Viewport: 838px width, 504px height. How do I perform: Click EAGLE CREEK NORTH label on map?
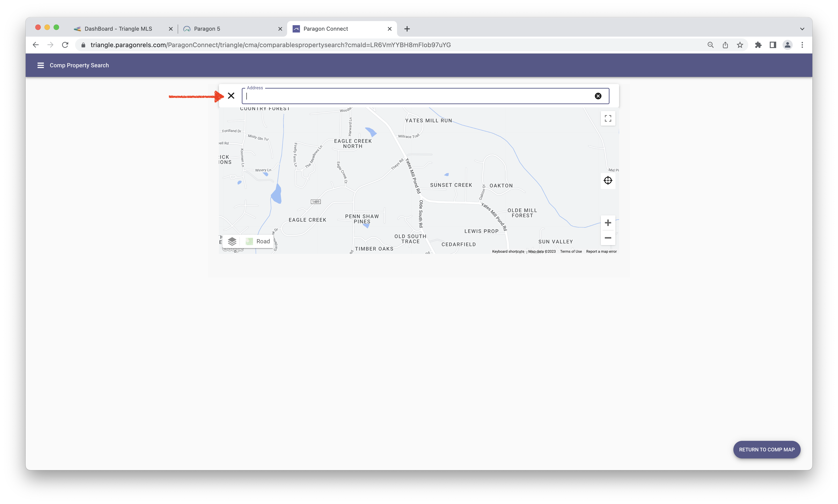353,144
